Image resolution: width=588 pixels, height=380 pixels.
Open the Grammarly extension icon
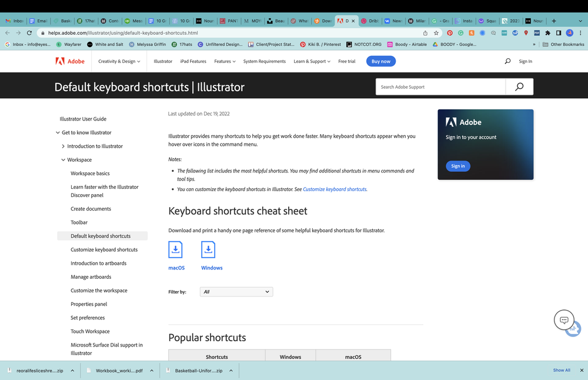(460, 33)
